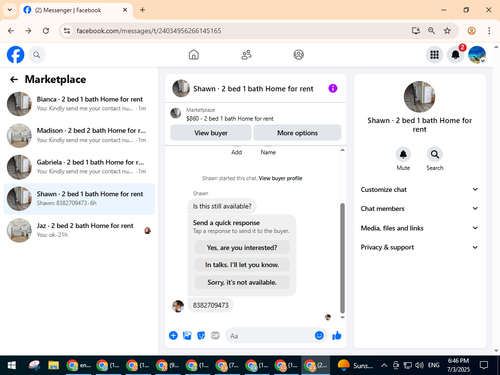The width and height of the screenshot is (500, 375).
Task: Go back using the Marketplace back arrow
Action: coord(14,79)
